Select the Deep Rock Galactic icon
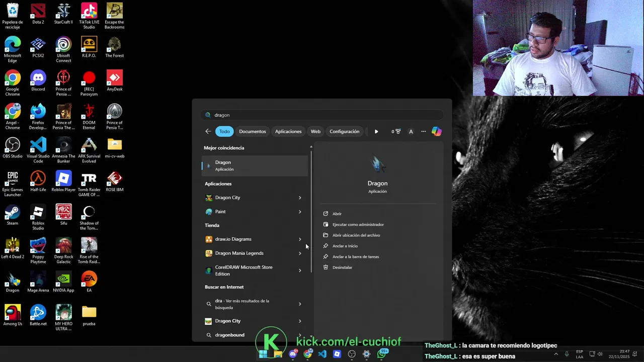Viewport: 644px width, 362px height. pyautogui.click(x=63, y=251)
